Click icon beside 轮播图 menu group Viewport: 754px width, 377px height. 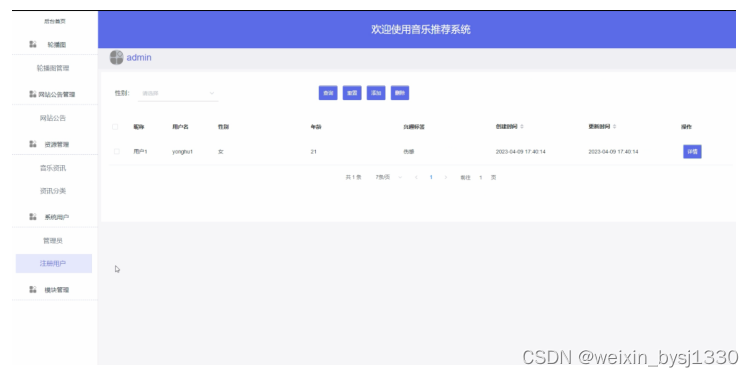pyautogui.click(x=33, y=44)
